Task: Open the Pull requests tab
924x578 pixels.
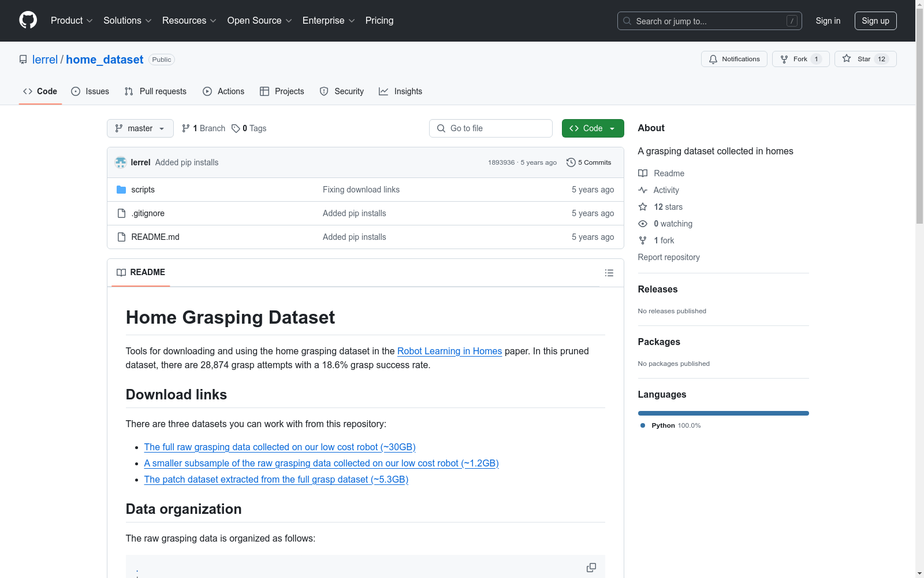Action: click(x=155, y=91)
